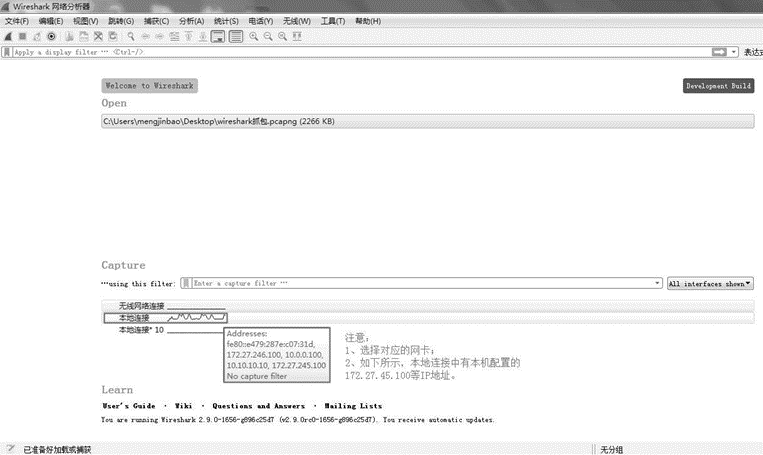This screenshot has height=455, width=763.
Task: Open the 帮助(H) menu
Action: [x=368, y=21]
